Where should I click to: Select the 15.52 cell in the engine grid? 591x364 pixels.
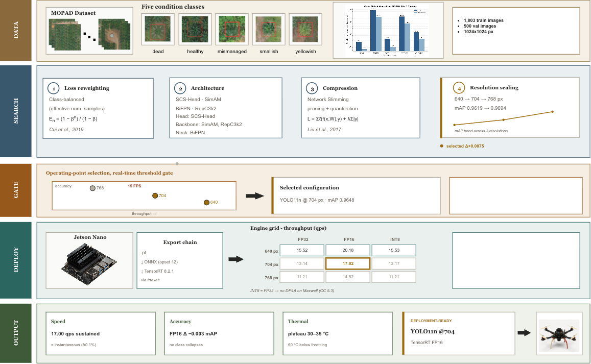pyautogui.click(x=302, y=250)
